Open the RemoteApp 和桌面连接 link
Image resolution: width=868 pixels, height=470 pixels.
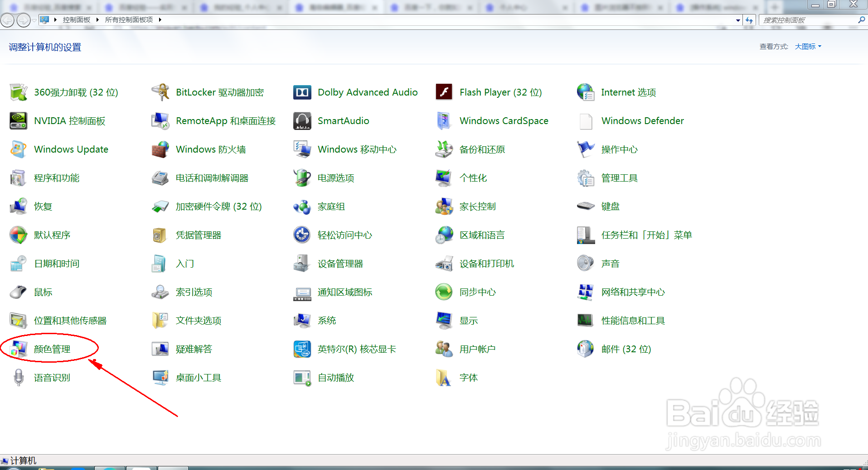226,121
